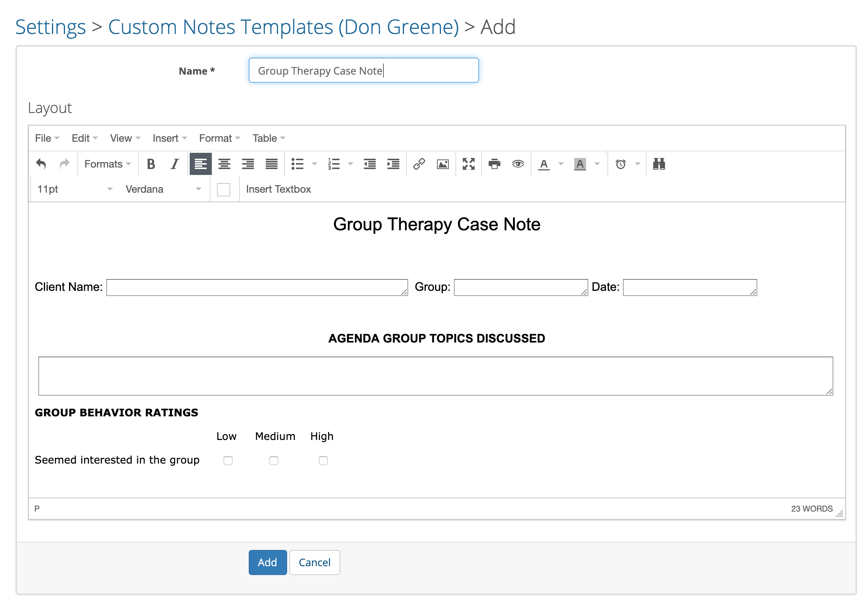
Task: Check the Medium checkbox for group interest
Action: [x=274, y=460]
